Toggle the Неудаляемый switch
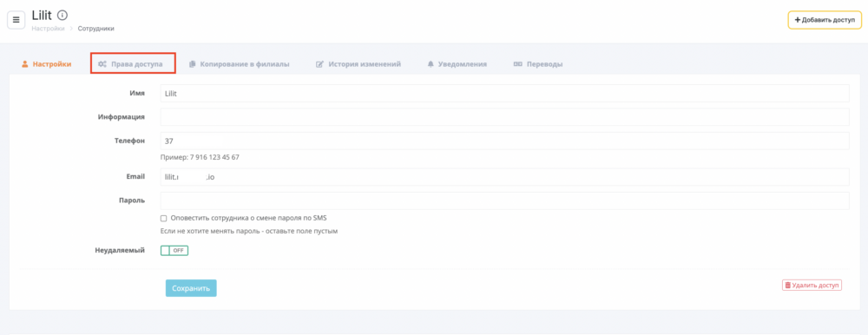868x335 pixels. click(174, 251)
